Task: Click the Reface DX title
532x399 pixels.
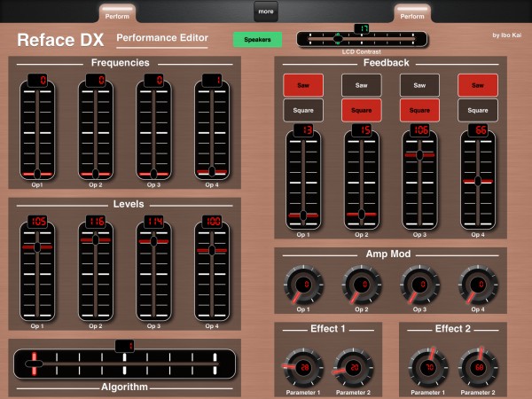Action: (60, 40)
